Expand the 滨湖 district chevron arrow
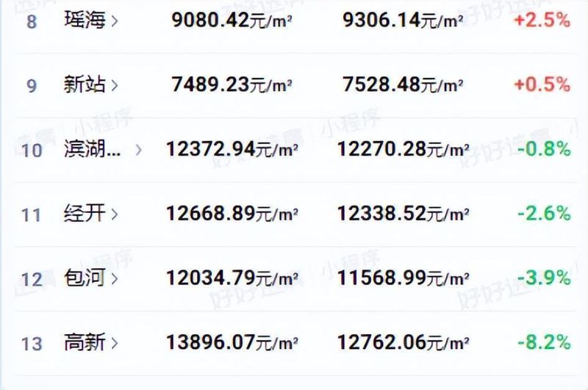This screenshot has height=390, width=588. (139, 150)
